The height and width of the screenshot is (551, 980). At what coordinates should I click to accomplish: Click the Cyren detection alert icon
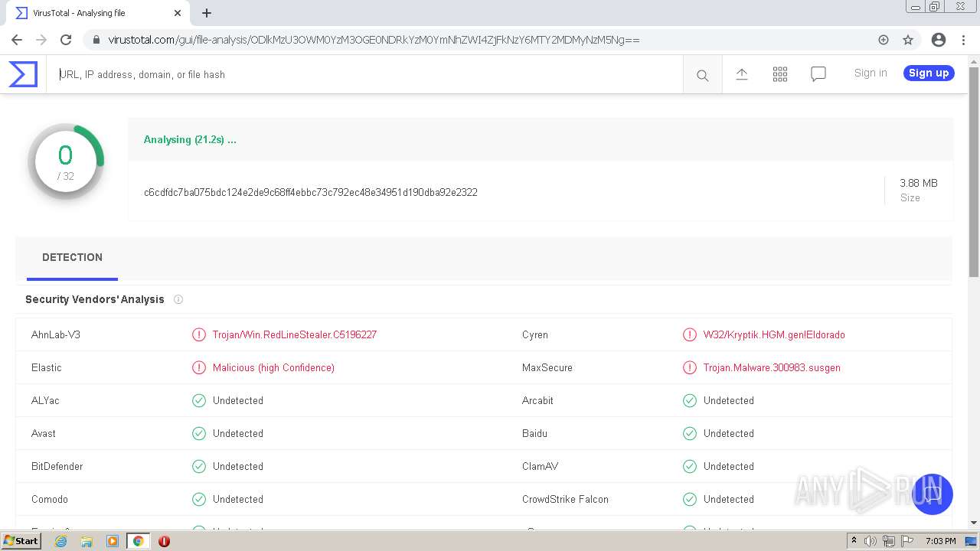pos(690,334)
